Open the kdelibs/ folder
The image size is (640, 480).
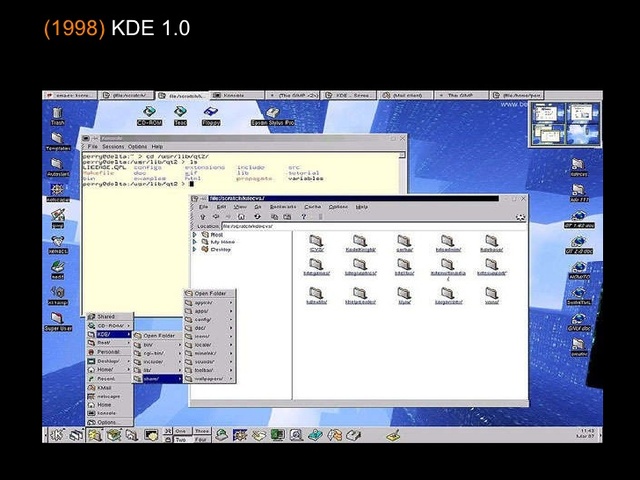[x=404, y=267]
